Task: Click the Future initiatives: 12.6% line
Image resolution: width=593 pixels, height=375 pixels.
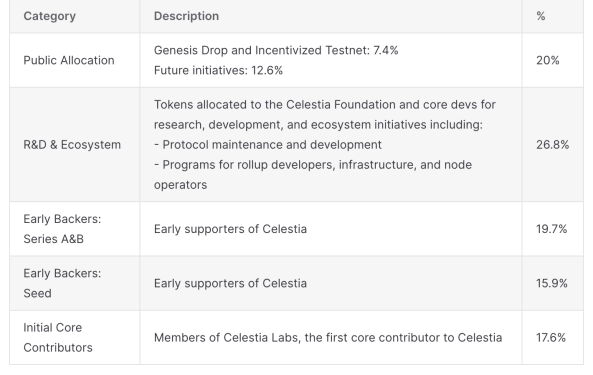Action: point(218,70)
